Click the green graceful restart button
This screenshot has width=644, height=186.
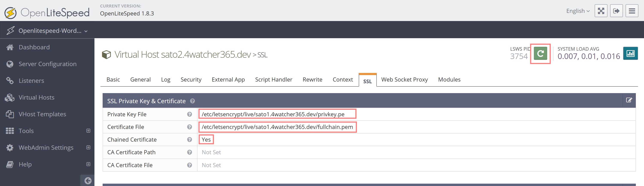[x=540, y=53]
